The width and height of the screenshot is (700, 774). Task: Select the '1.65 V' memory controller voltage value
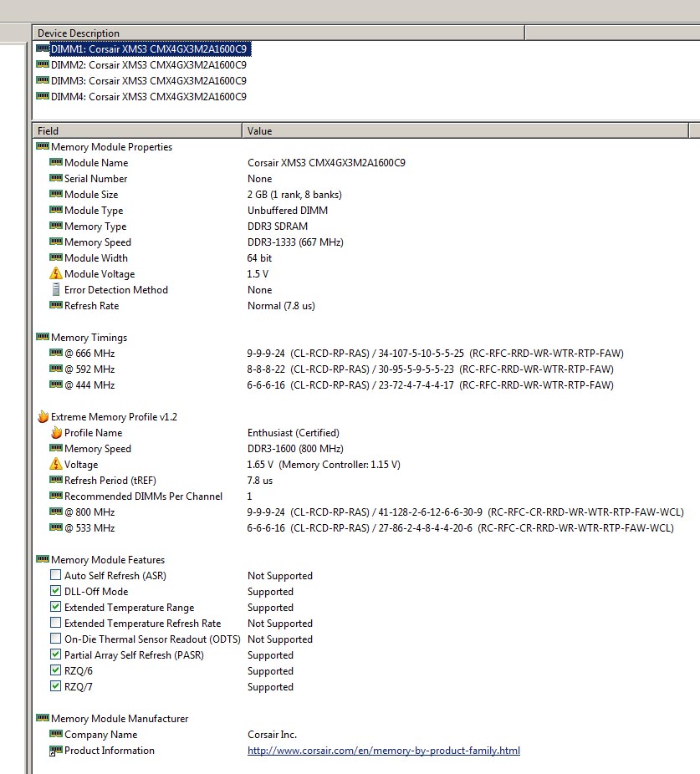click(x=324, y=465)
